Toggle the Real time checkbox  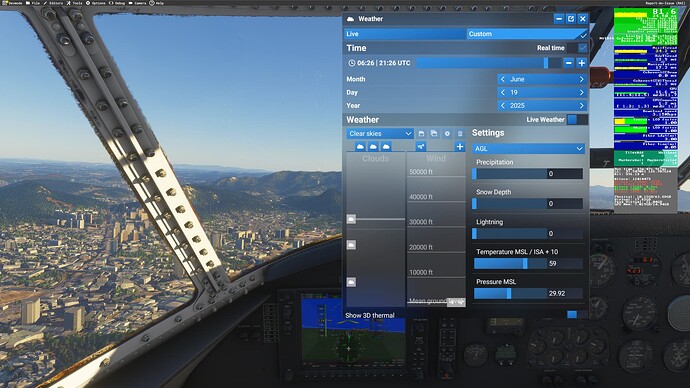(x=582, y=48)
